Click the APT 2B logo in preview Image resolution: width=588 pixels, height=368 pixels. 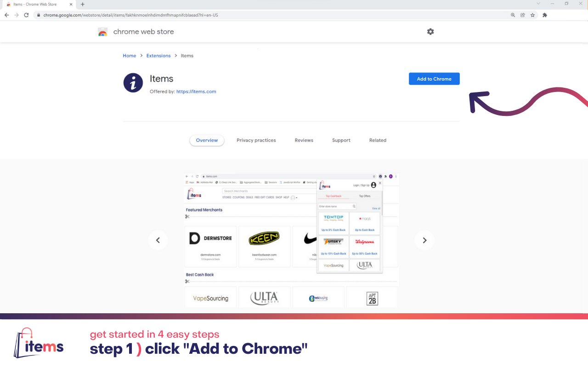[372, 298]
